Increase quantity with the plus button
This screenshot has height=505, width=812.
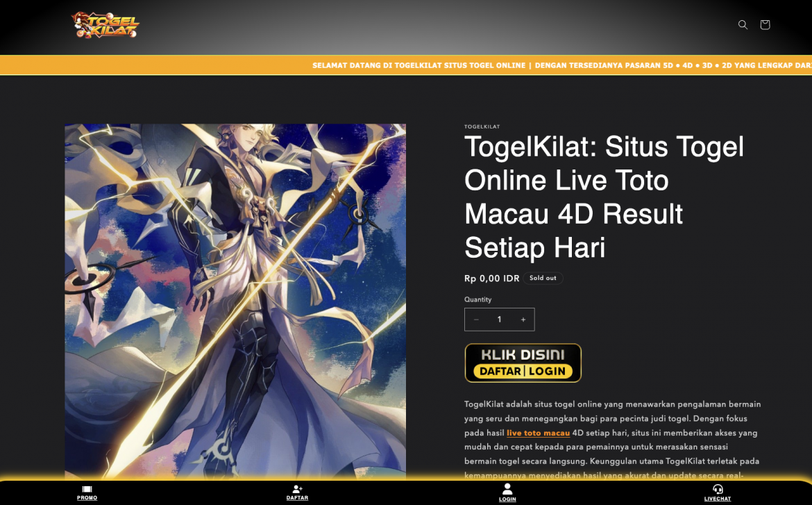tap(523, 320)
